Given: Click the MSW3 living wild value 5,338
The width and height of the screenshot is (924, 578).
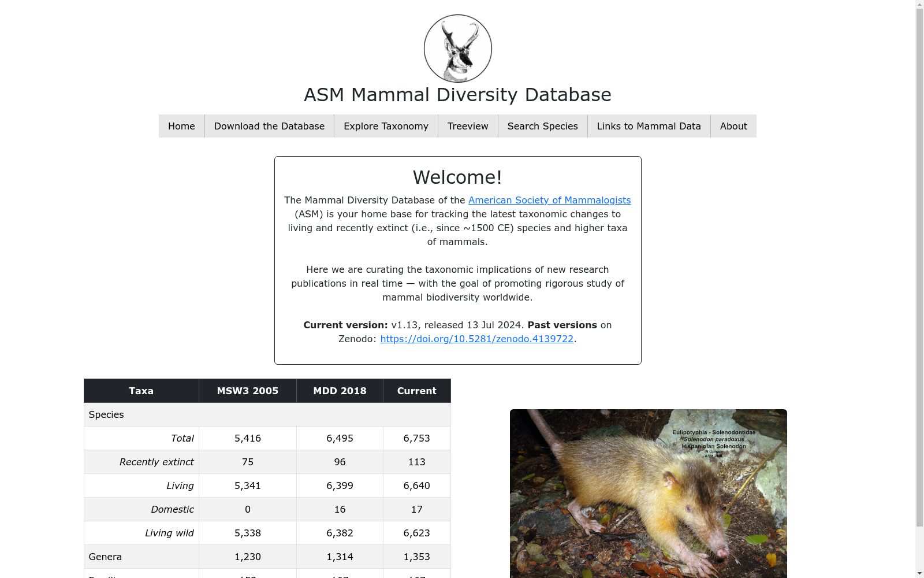Looking at the screenshot, I should pos(248,533).
